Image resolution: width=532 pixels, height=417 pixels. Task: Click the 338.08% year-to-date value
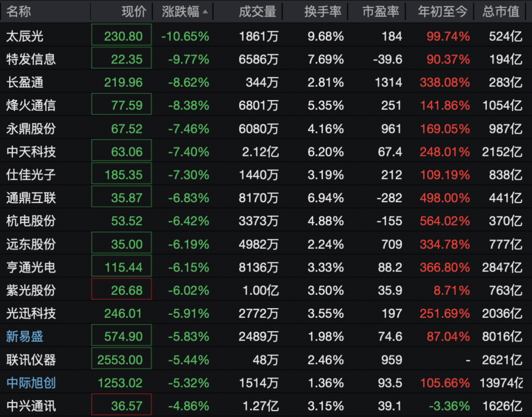pos(445,82)
